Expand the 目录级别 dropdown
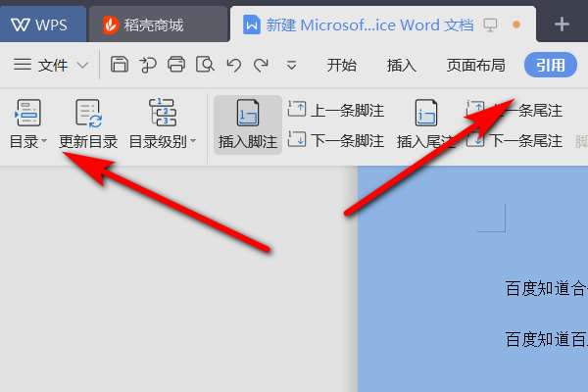 point(163,124)
